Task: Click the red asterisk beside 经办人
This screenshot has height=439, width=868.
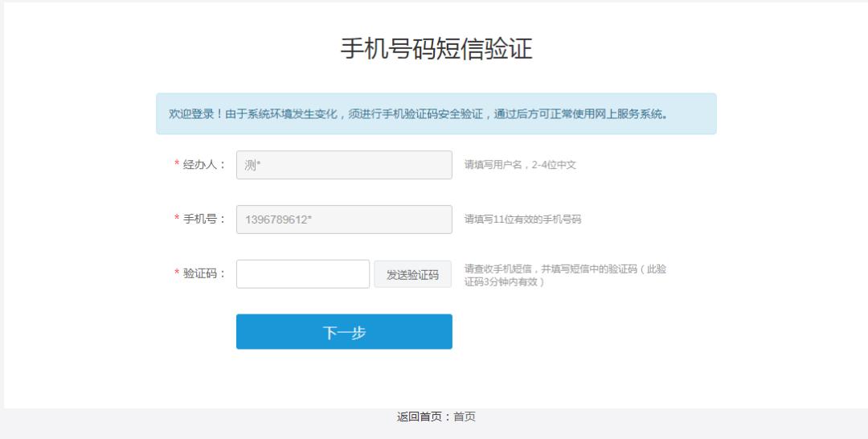Action: coord(177,165)
